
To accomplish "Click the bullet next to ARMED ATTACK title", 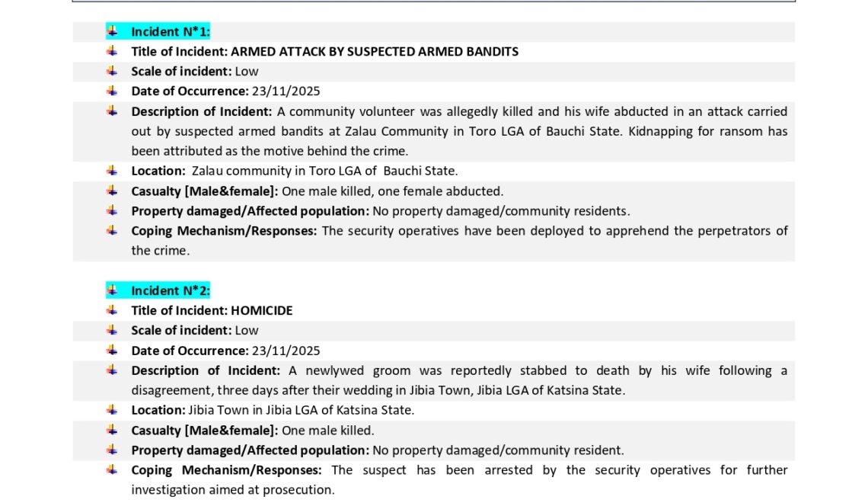I will 112,51.
